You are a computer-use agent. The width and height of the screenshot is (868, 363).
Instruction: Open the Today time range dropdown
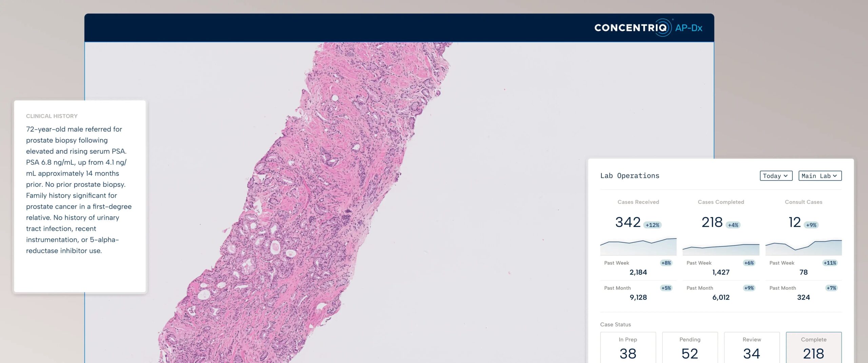coord(776,176)
